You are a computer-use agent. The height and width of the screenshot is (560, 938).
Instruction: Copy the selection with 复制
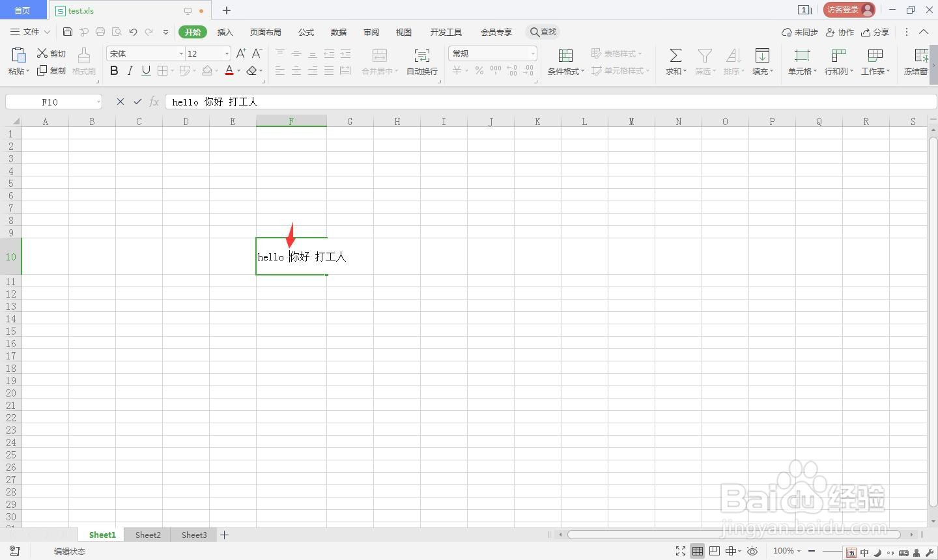click(51, 70)
